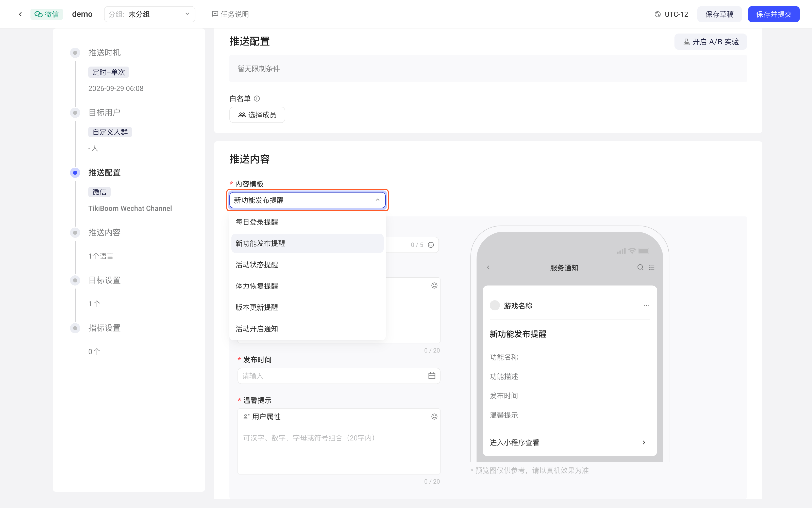Screen dimensions: 812x508
Task: Click 选择成员 button
Action: tap(257, 115)
